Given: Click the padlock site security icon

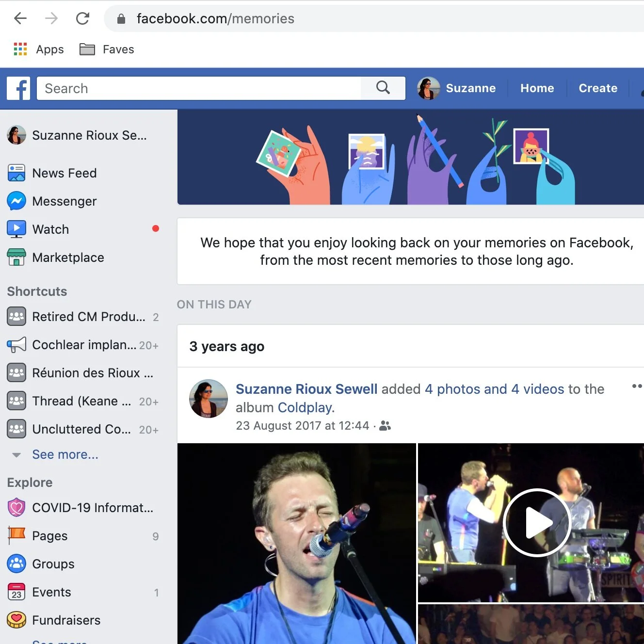Looking at the screenshot, I should click(121, 18).
